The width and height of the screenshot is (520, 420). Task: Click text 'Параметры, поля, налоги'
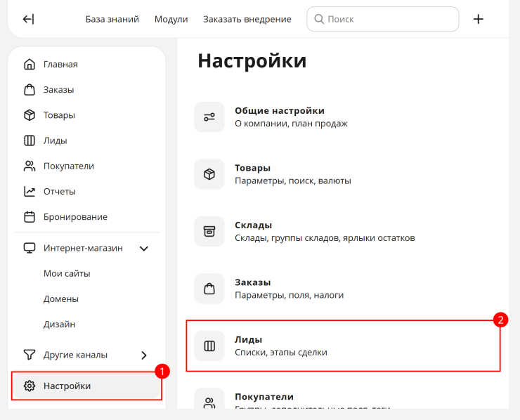[x=290, y=296]
